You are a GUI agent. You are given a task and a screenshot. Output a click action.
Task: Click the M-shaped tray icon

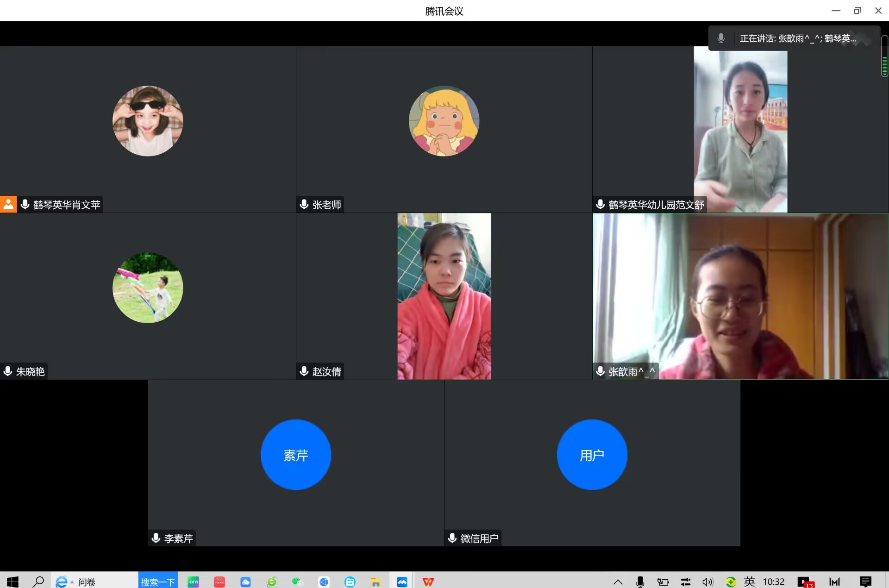coord(834,582)
